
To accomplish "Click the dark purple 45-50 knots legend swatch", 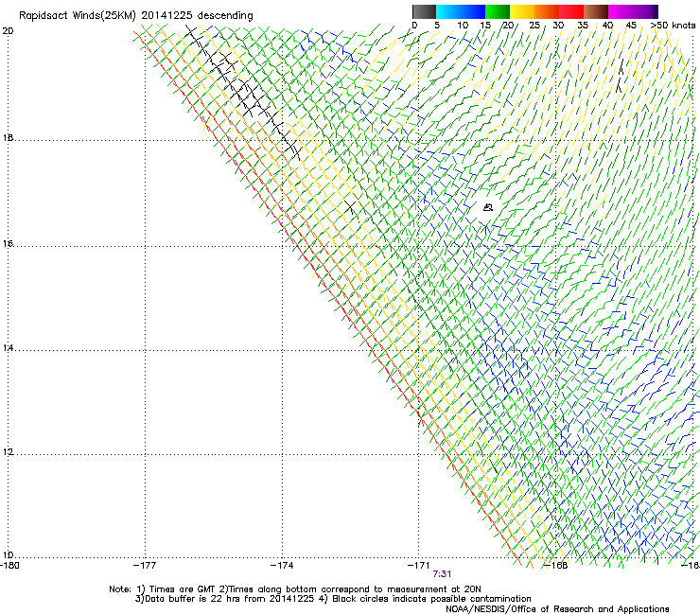I will [645, 11].
